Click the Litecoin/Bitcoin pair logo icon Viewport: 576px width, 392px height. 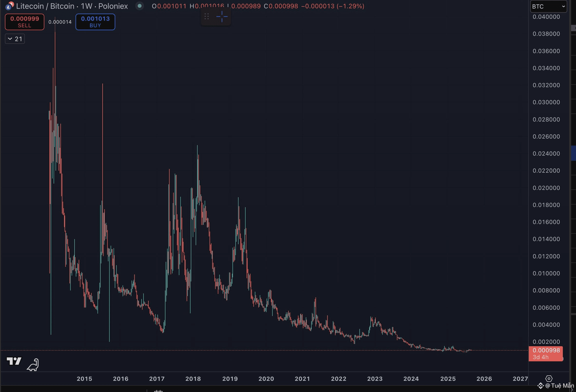[10, 6]
